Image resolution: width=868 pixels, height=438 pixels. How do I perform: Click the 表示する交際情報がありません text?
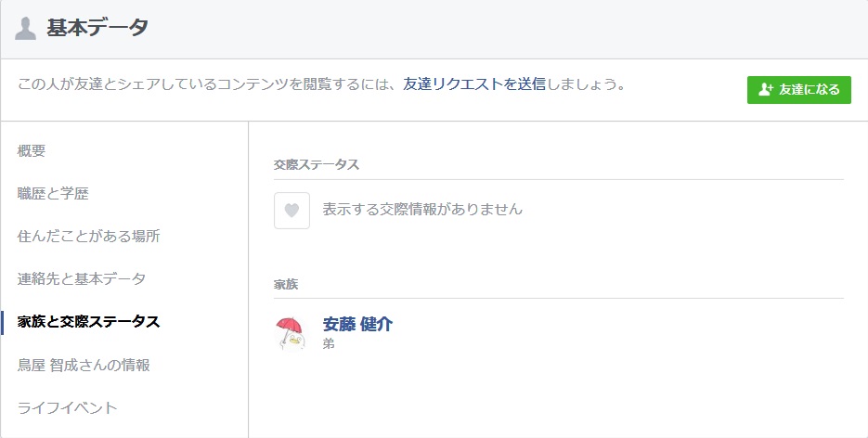point(422,209)
